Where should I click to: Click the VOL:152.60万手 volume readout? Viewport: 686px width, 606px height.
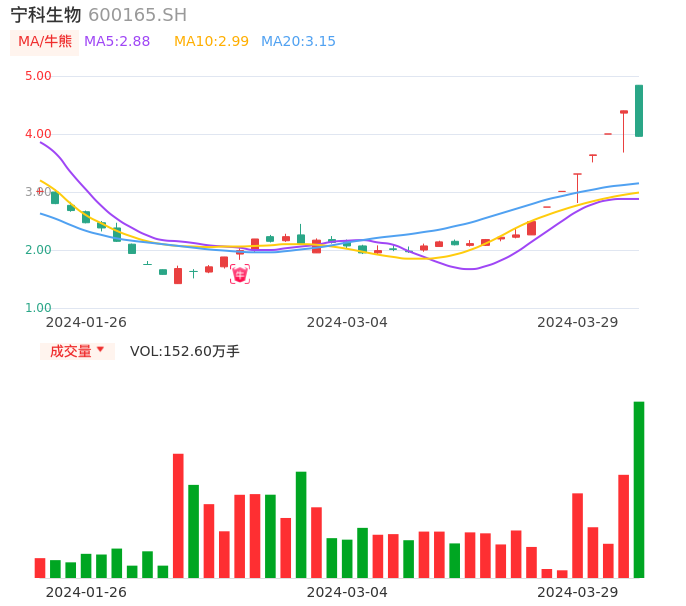coord(185,351)
